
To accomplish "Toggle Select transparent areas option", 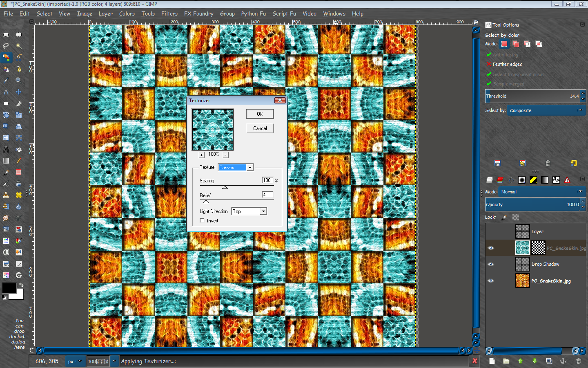I will [x=515, y=74].
